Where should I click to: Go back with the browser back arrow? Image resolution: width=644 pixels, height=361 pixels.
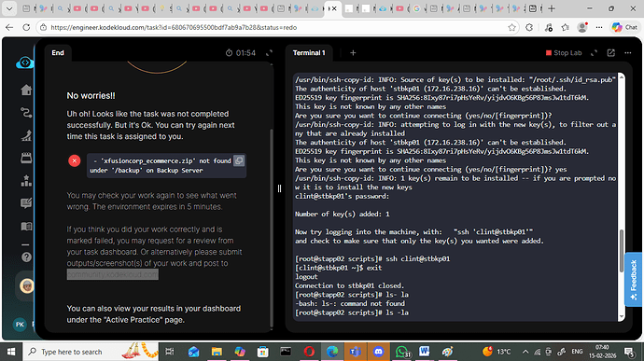pos(9,27)
